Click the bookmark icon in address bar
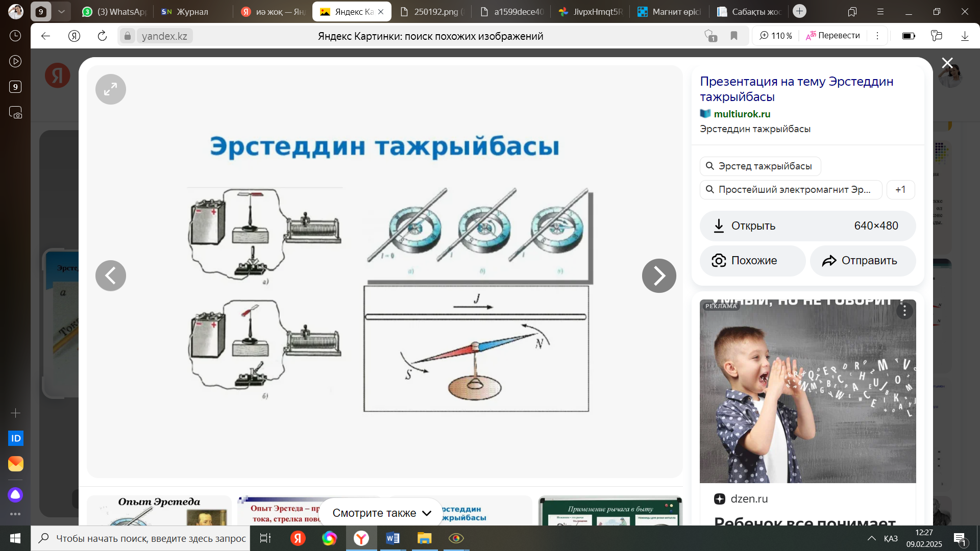980x551 pixels. coord(734,36)
